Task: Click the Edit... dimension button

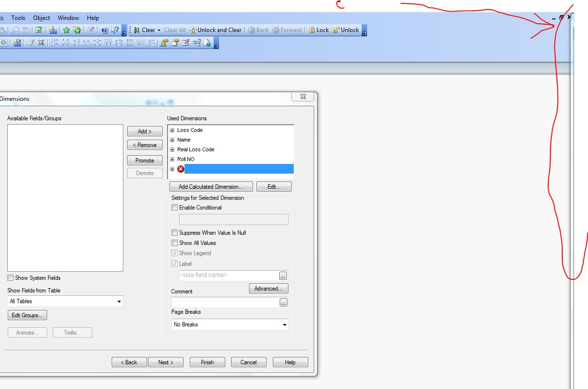Action: (x=274, y=187)
